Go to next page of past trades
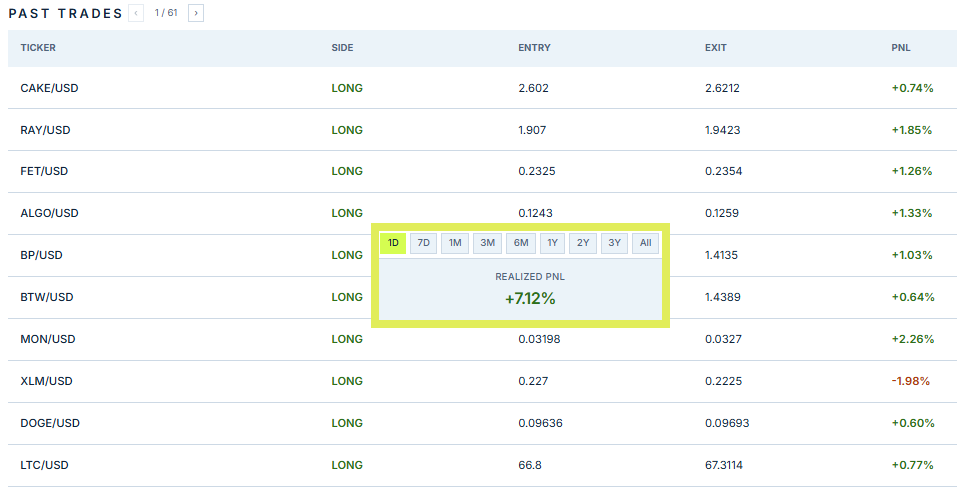Screen dimensions: 957x488 click(x=196, y=13)
